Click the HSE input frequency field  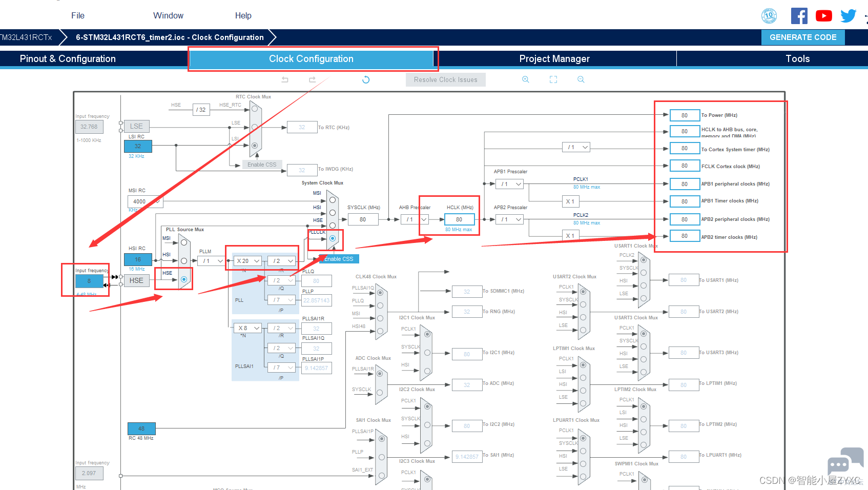pyautogui.click(x=89, y=281)
